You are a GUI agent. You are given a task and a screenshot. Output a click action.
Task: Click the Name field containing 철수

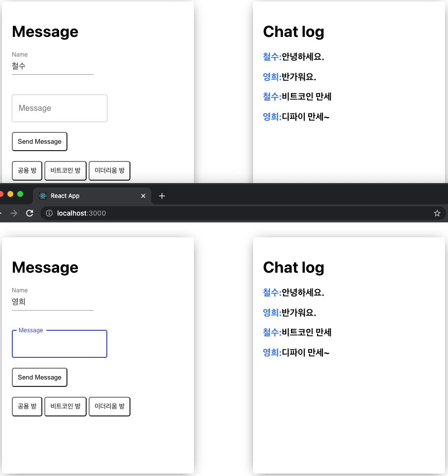[52, 65]
